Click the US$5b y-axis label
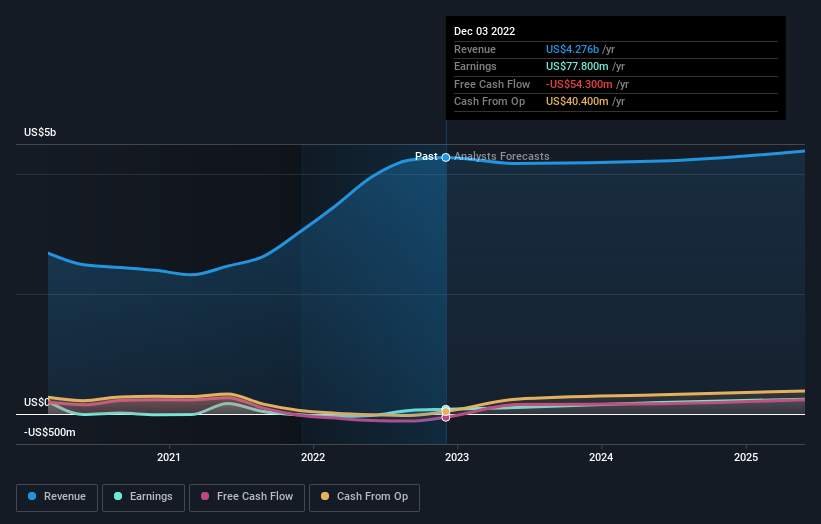821x524 pixels. pyautogui.click(x=40, y=132)
